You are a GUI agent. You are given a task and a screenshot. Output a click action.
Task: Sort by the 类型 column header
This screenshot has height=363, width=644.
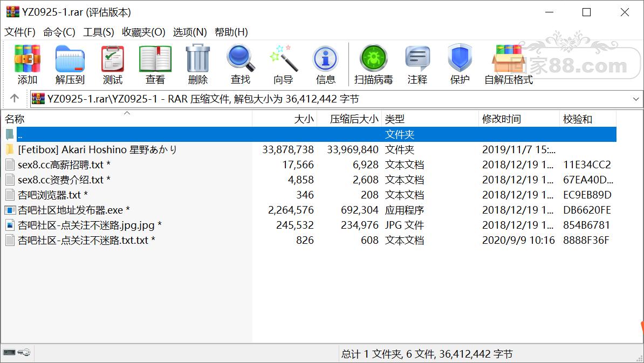pyautogui.click(x=430, y=119)
